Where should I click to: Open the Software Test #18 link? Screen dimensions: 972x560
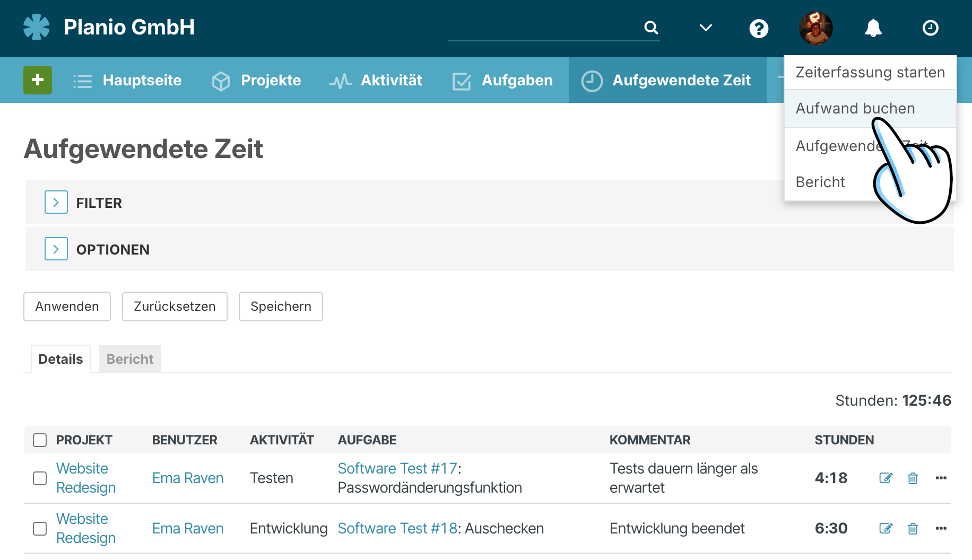[x=397, y=528]
